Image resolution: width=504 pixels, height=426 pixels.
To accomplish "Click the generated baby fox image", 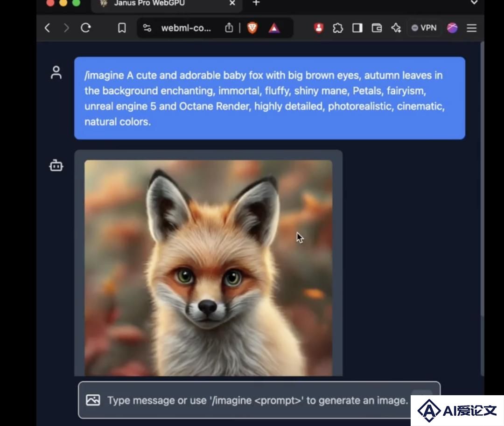I will 208,268.
